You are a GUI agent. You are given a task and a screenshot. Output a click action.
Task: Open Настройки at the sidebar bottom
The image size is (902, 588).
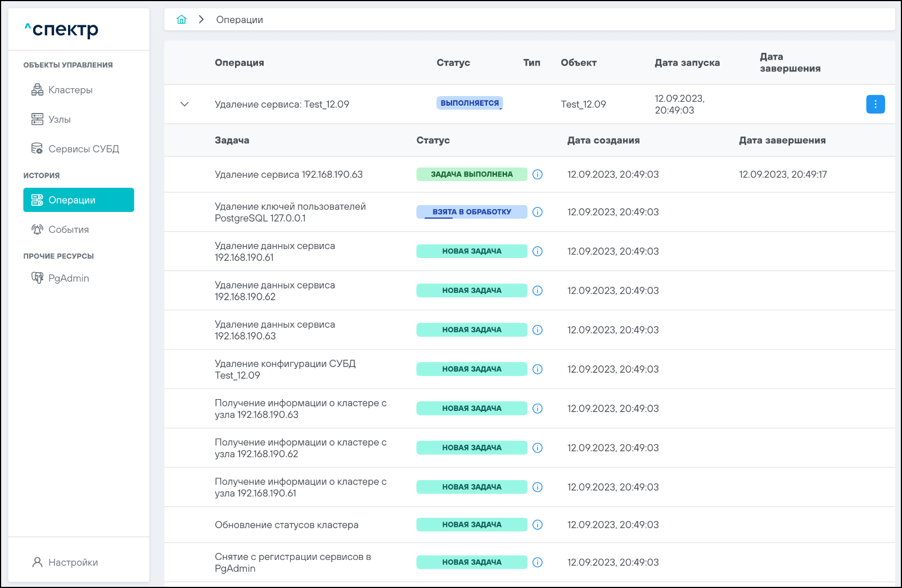[x=73, y=562]
